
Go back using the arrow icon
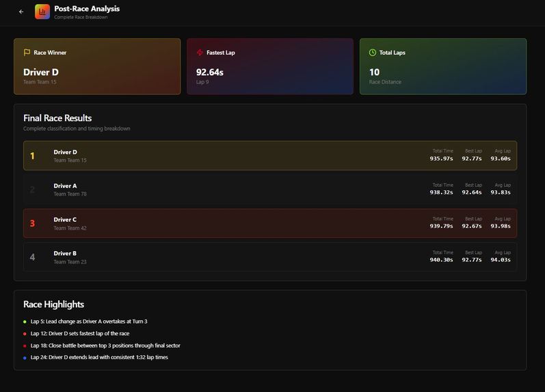click(x=21, y=12)
